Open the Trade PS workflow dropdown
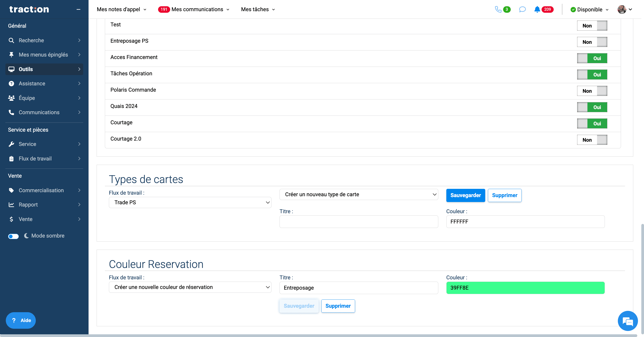 tap(190, 202)
